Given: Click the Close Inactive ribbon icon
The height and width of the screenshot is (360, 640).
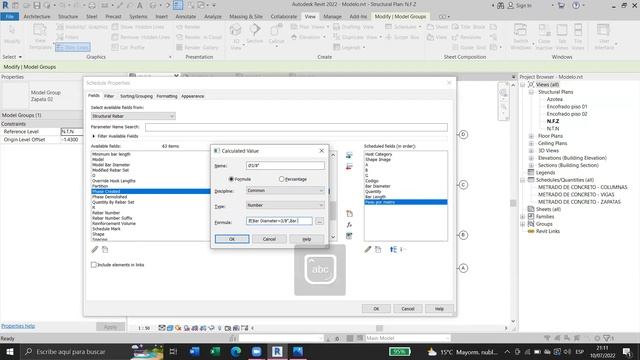Looking at the screenshot, I should coord(544,36).
